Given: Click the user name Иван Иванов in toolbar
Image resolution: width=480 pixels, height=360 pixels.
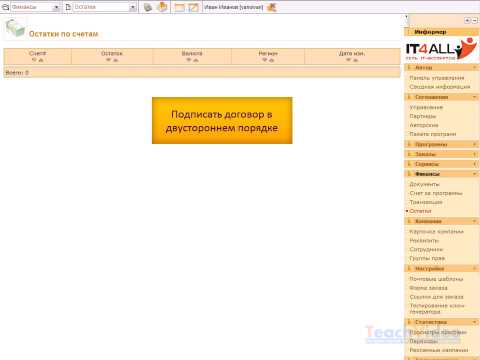Looking at the screenshot, I should [233, 7].
